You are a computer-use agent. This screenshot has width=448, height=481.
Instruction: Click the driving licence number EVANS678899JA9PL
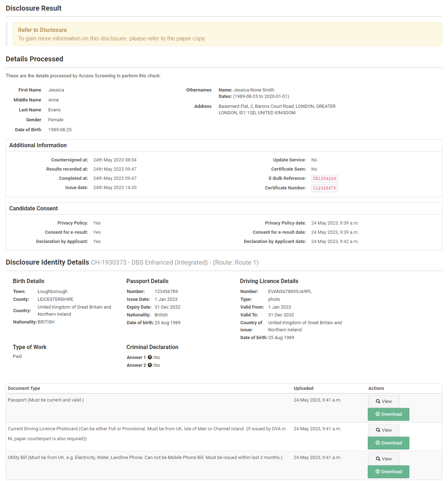290,292
